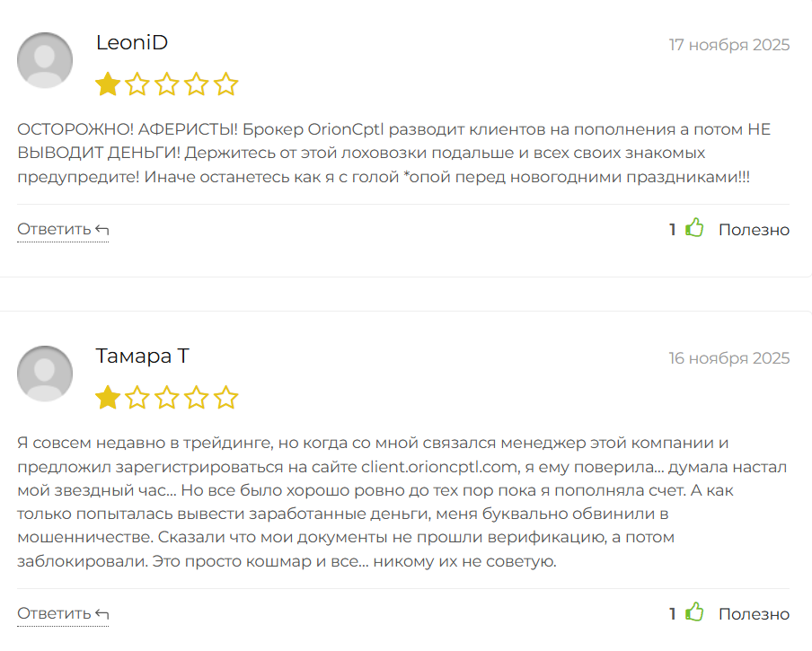Click first star in Тамара Т's rating

(108, 398)
